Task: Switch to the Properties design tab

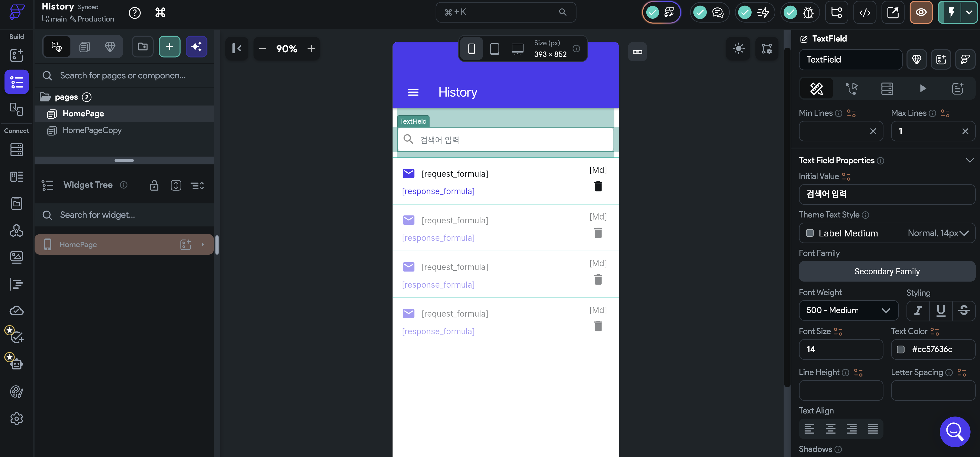Action: [x=816, y=89]
